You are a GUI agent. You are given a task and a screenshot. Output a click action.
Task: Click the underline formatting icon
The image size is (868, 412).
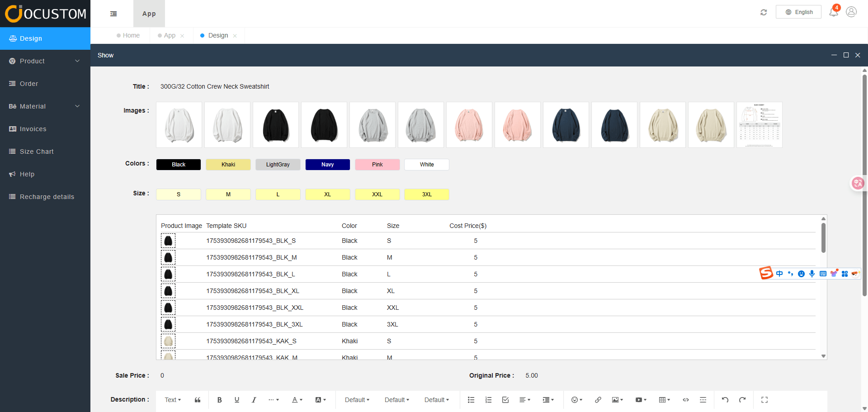coord(236,400)
